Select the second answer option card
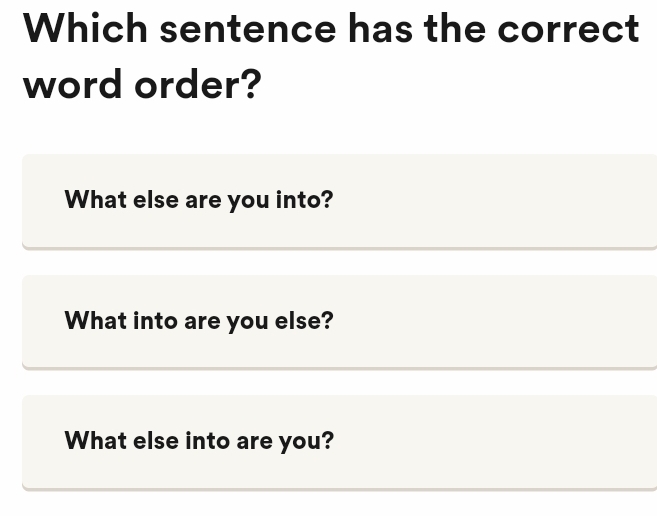This screenshot has width=657, height=516. coord(339,321)
